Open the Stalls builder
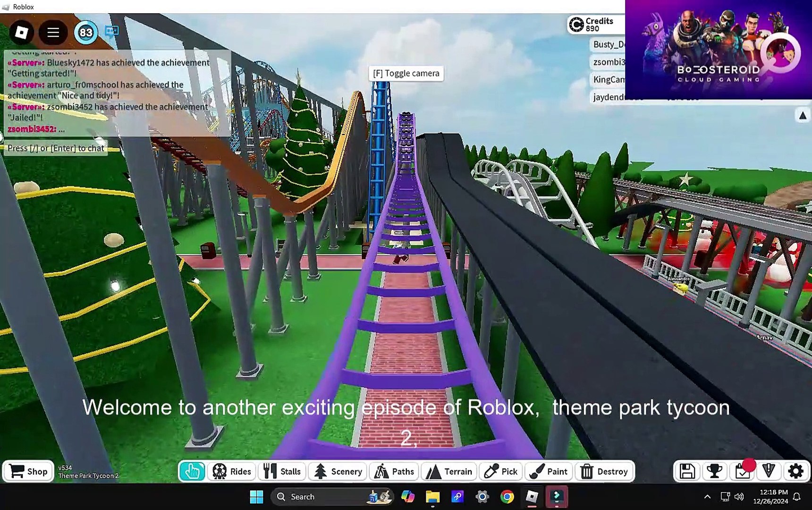The height and width of the screenshot is (510, 812). click(282, 471)
